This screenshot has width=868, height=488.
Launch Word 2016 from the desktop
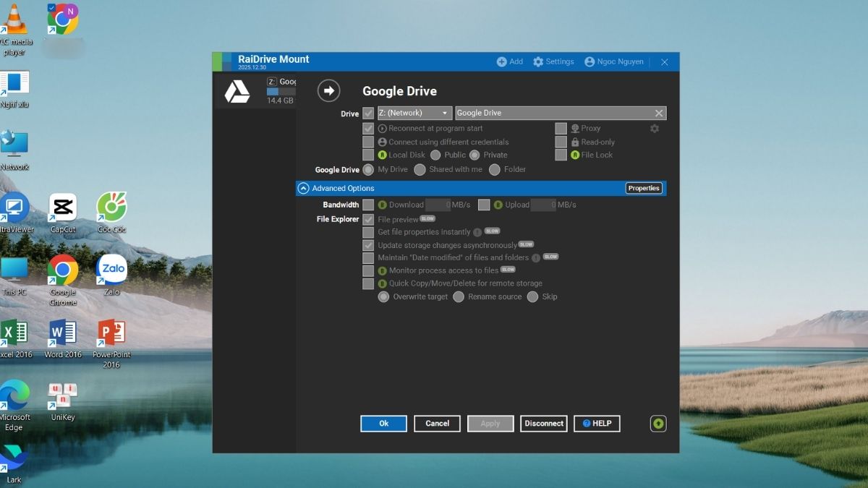point(63,338)
